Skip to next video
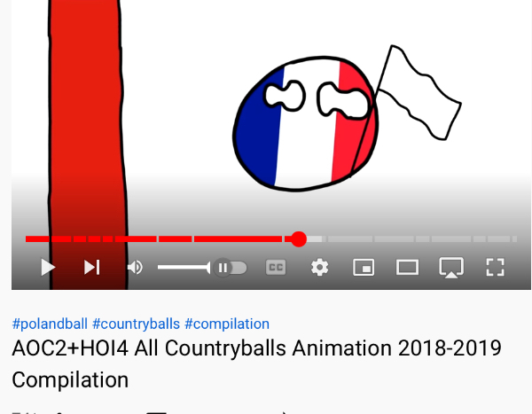 pyautogui.click(x=92, y=267)
